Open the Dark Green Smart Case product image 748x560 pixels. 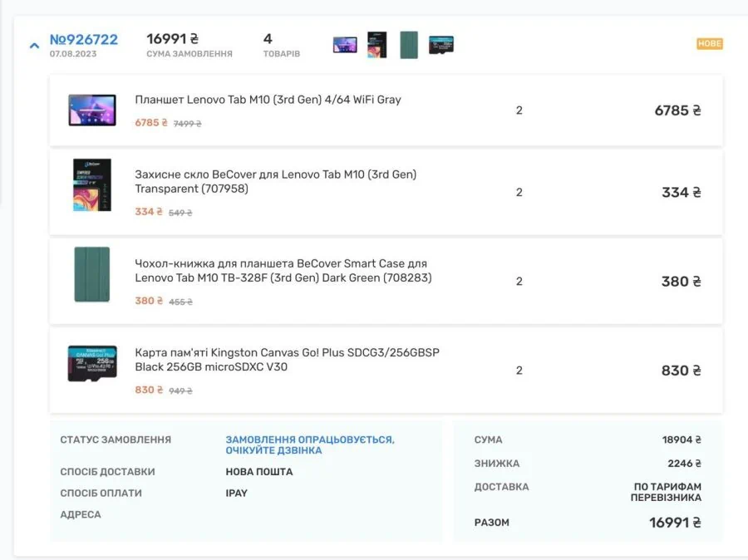92,274
